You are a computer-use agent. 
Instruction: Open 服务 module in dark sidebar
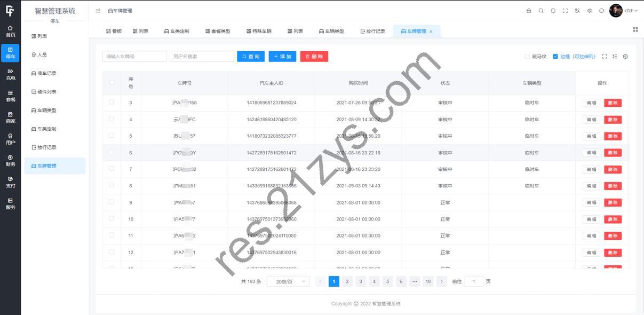(10, 203)
